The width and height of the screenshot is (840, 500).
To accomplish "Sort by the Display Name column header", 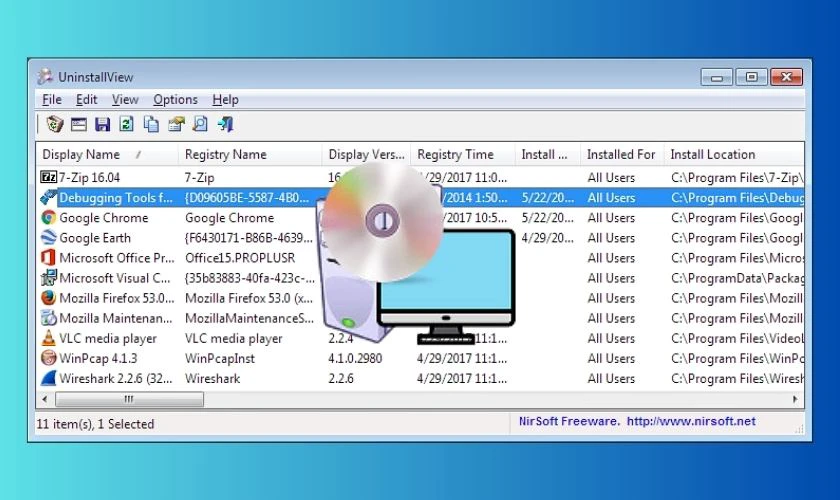I will [x=107, y=154].
